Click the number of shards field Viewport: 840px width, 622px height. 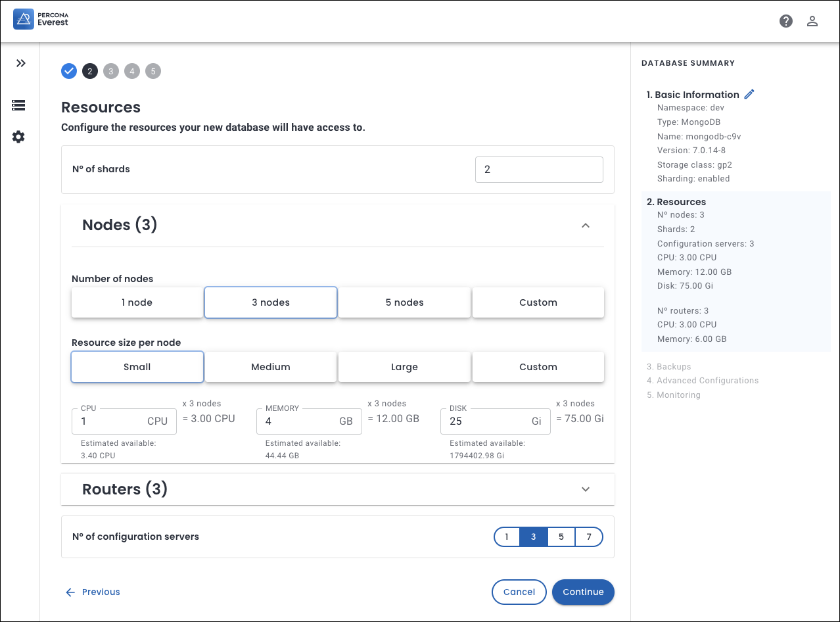538,169
